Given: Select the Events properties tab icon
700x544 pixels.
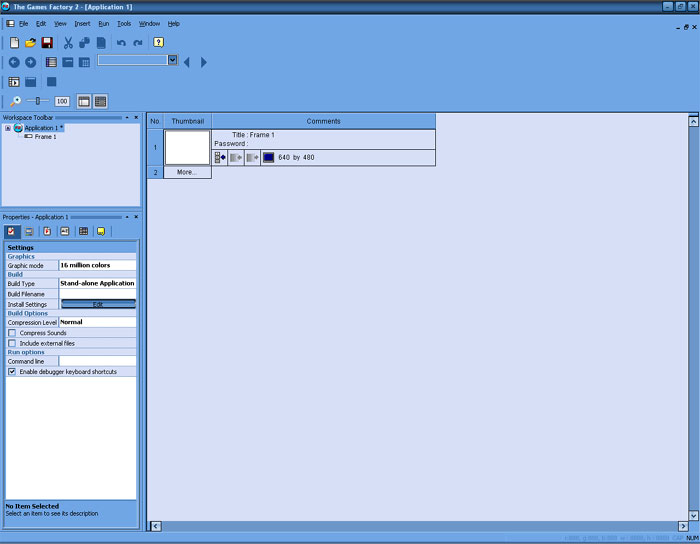Looking at the screenshot, I should pyautogui.click(x=83, y=231).
